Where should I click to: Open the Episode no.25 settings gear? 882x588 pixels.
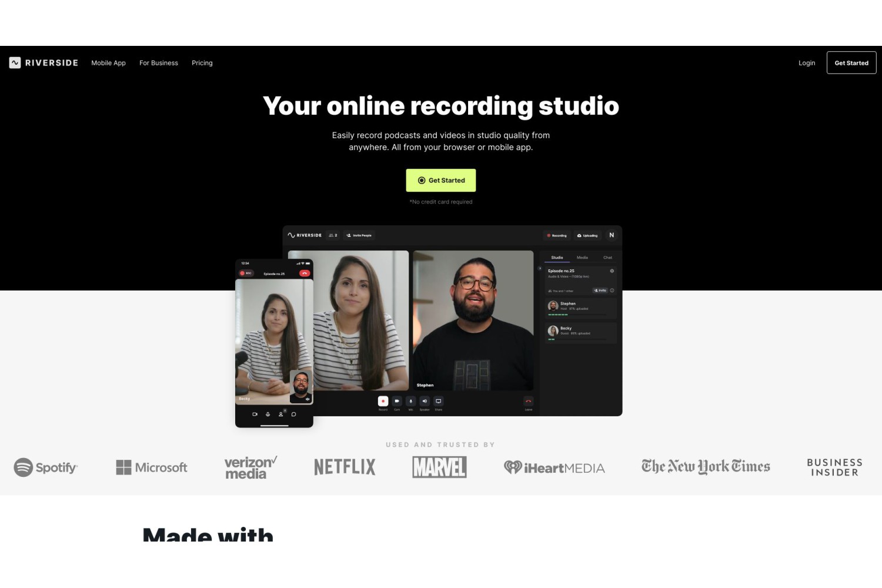tap(612, 271)
